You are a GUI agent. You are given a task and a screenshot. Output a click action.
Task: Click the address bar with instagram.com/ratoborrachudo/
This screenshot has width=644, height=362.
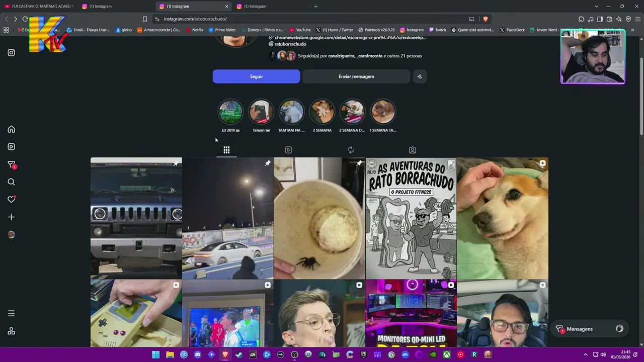[x=312, y=19]
